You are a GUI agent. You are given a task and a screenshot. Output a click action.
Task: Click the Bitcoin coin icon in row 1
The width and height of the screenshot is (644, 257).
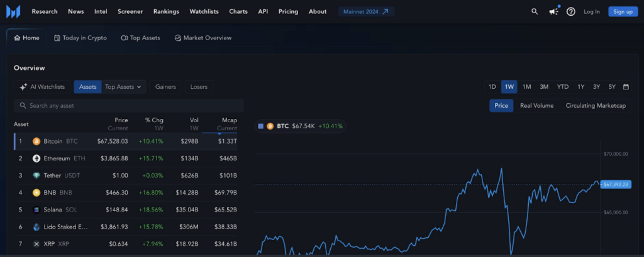(x=36, y=141)
